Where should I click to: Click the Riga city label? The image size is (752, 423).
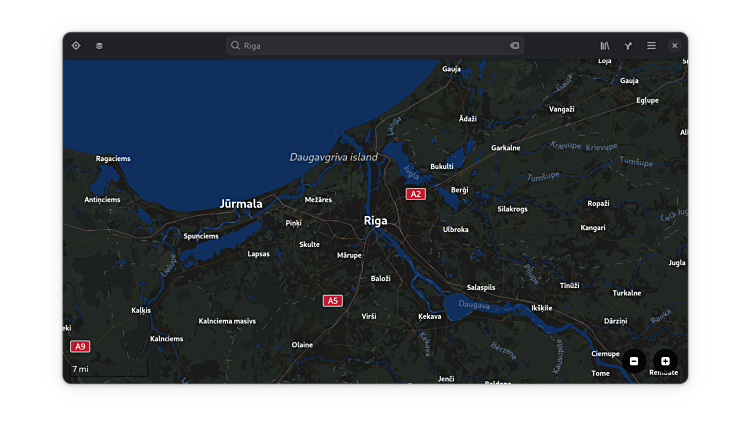coord(375,221)
